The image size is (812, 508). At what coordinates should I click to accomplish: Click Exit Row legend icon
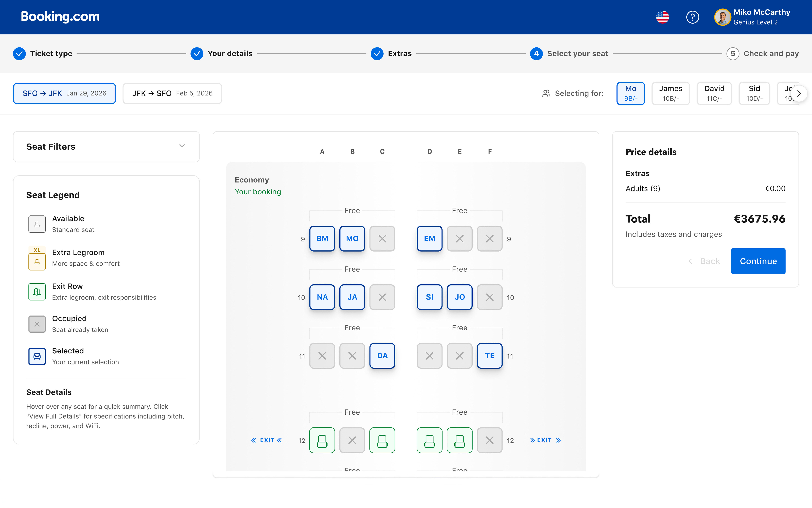click(x=37, y=292)
